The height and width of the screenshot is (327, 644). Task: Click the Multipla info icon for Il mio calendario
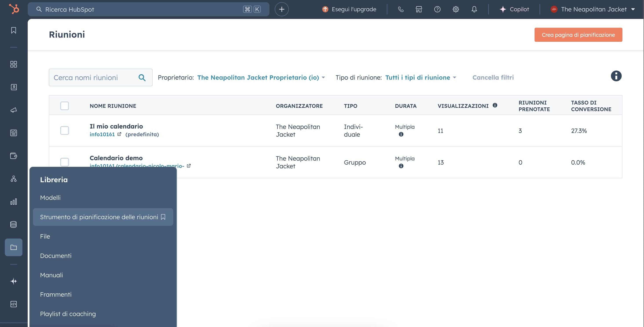pyautogui.click(x=401, y=134)
